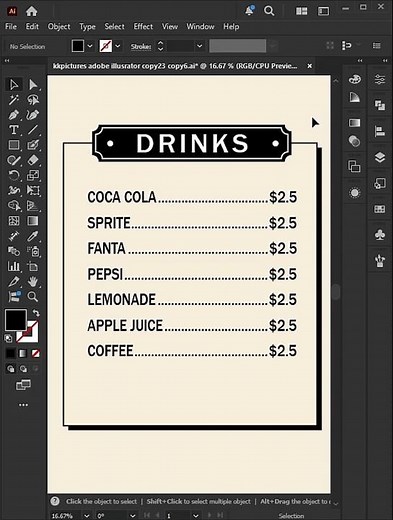This screenshot has height=520, width=393.
Task: Select the Scale tool
Action: [33, 175]
